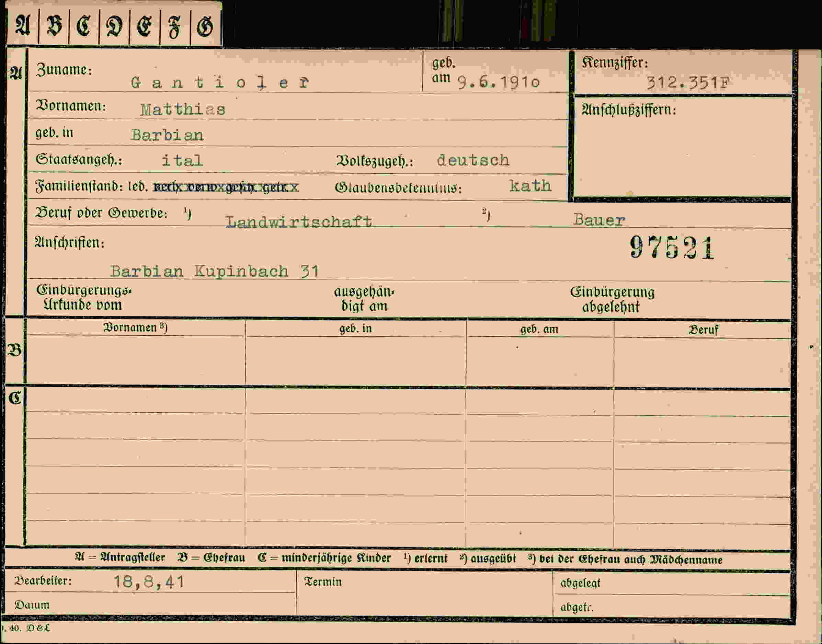Viewport: 822px width, 644px height.
Task: Select index tab letter D
Action: point(114,26)
